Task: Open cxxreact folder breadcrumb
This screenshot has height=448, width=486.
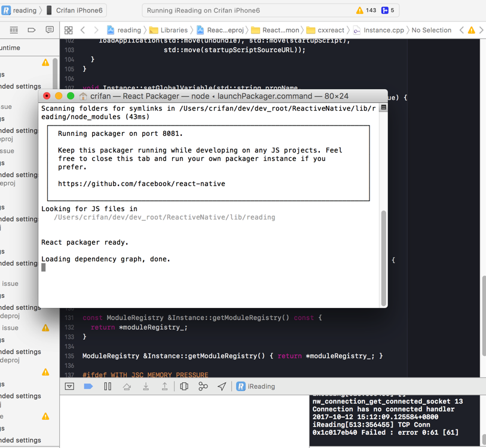Action: 325,30
